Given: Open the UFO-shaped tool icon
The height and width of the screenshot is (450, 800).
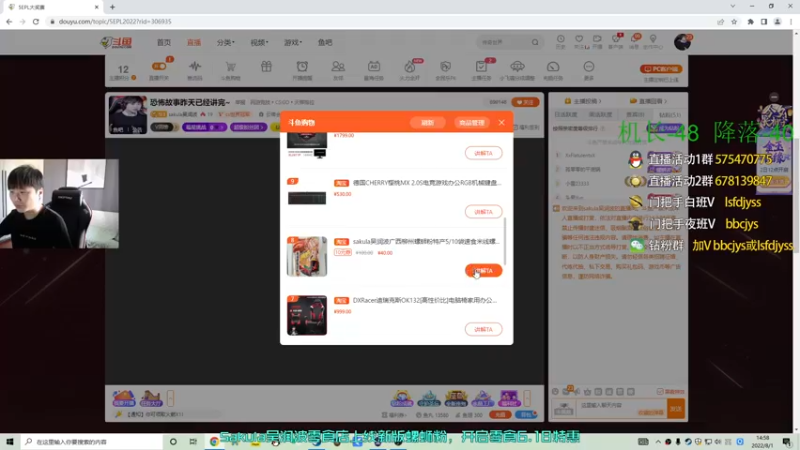Looking at the screenshot, I should coord(517,67).
